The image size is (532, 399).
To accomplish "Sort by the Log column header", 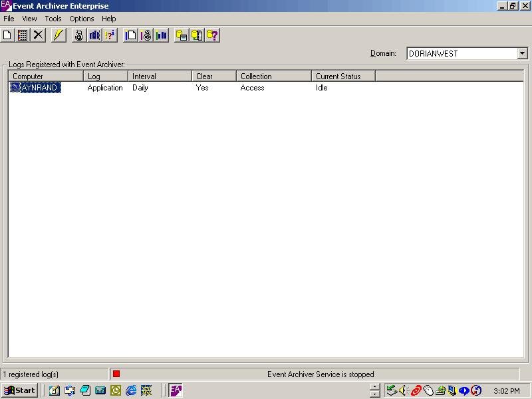I will coord(106,76).
